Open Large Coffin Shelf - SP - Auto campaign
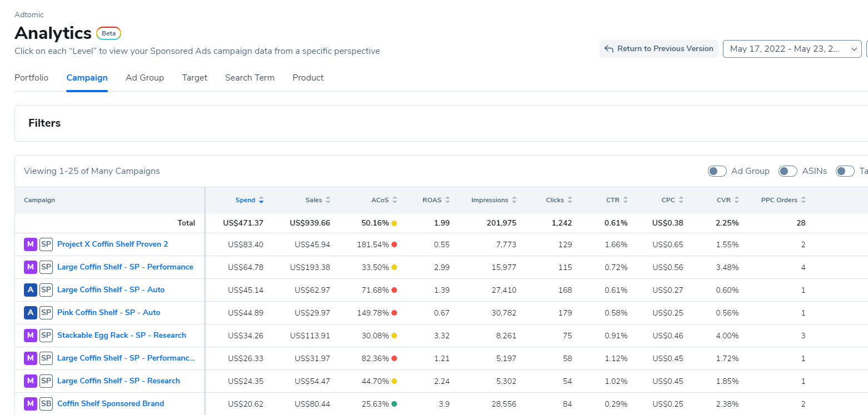The width and height of the screenshot is (868, 415). tap(111, 290)
